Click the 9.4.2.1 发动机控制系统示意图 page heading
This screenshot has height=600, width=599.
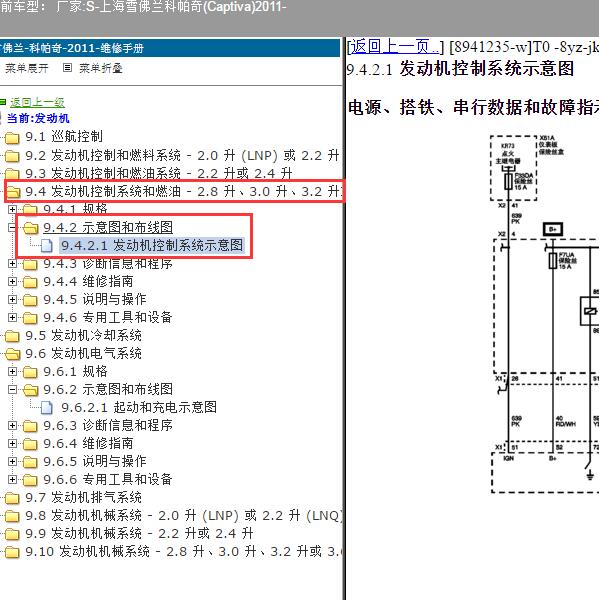[460, 69]
